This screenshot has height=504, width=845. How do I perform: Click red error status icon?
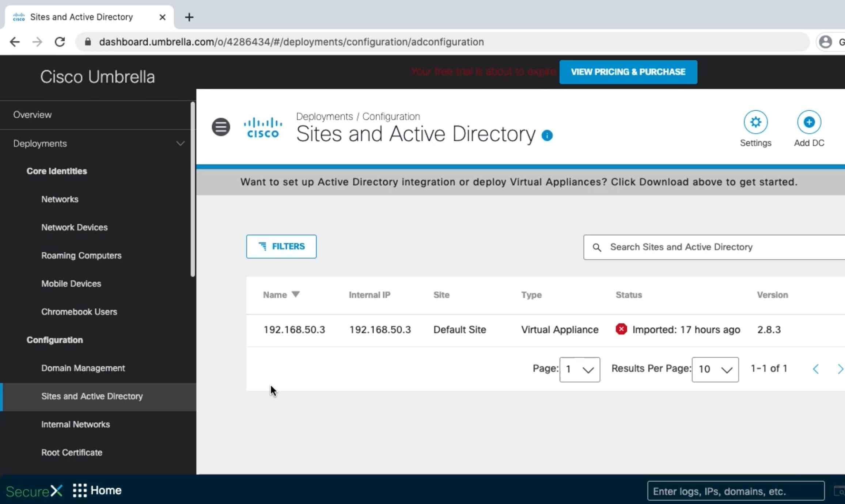[621, 329]
